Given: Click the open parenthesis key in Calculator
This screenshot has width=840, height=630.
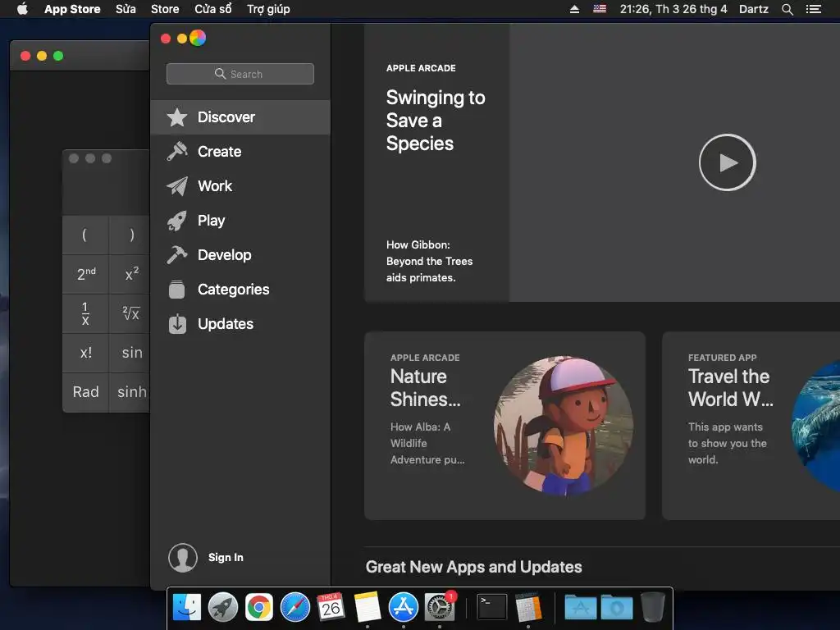Looking at the screenshot, I should coord(85,235).
